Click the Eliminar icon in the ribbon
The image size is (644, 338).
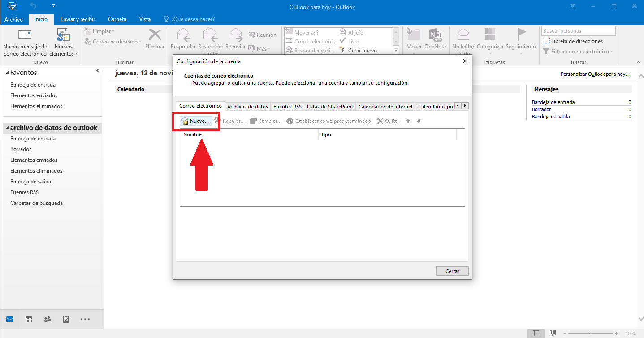[x=155, y=35]
